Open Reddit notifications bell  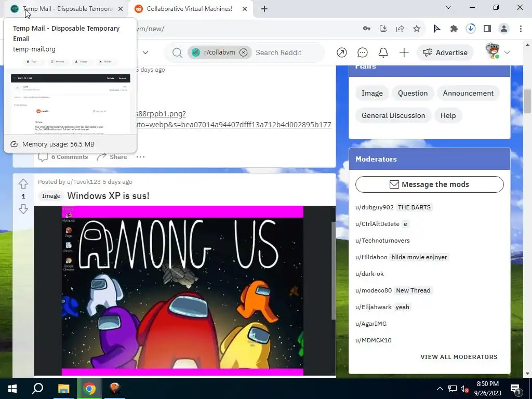coord(383,52)
